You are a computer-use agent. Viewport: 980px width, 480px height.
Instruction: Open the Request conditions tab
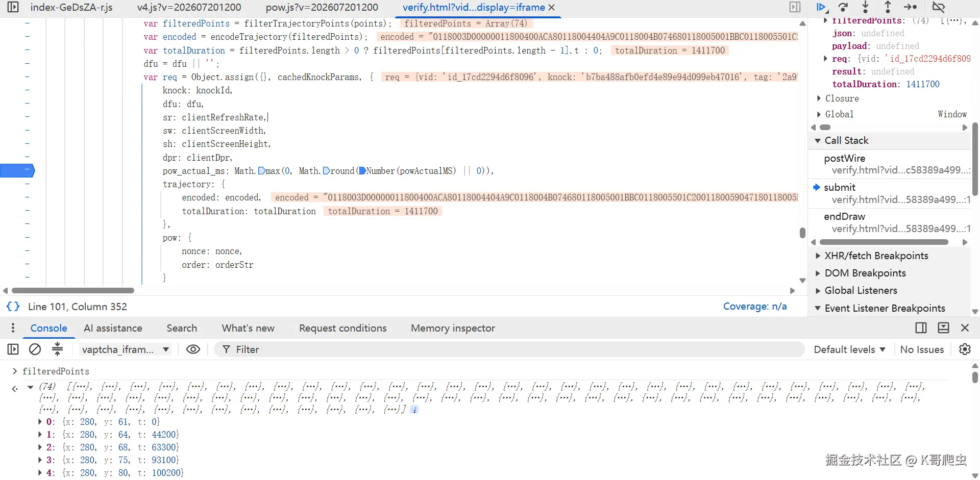point(343,328)
